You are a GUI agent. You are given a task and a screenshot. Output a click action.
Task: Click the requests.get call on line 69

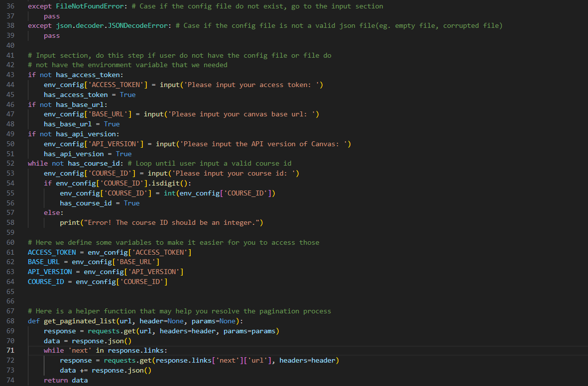(113, 331)
